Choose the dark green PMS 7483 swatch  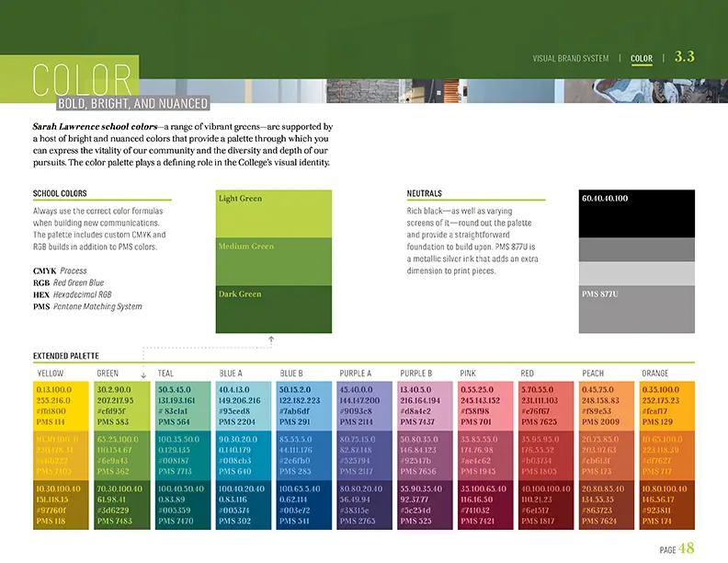click(x=122, y=505)
